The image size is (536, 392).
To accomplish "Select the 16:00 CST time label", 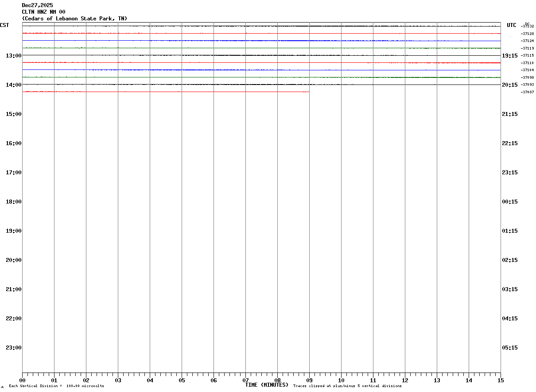I will pos(14,143).
